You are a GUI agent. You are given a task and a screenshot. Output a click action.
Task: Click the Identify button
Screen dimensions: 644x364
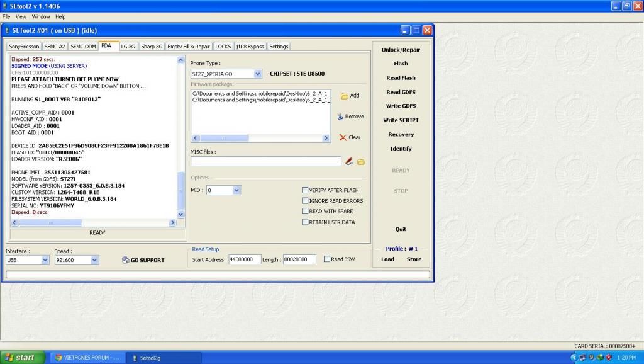click(401, 149)
